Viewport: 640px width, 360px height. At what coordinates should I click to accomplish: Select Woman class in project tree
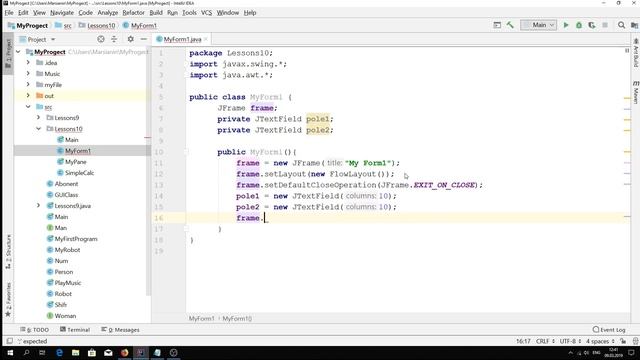click(65, 316)
